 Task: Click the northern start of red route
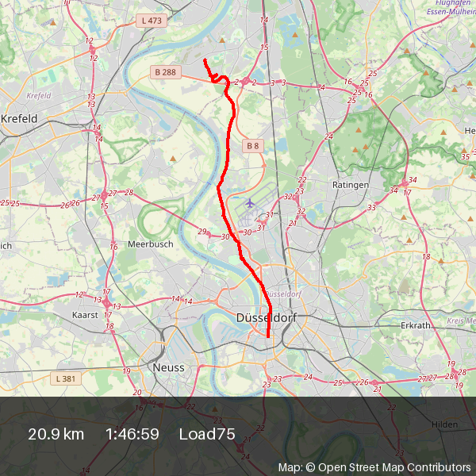205,59
